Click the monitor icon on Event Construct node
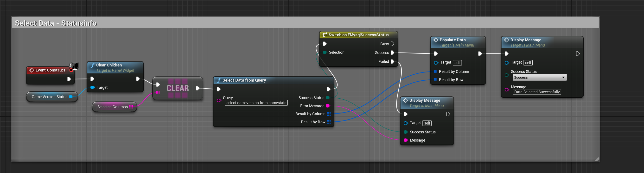The width and height of the screenshot is (644, 173). pos(75,66)
